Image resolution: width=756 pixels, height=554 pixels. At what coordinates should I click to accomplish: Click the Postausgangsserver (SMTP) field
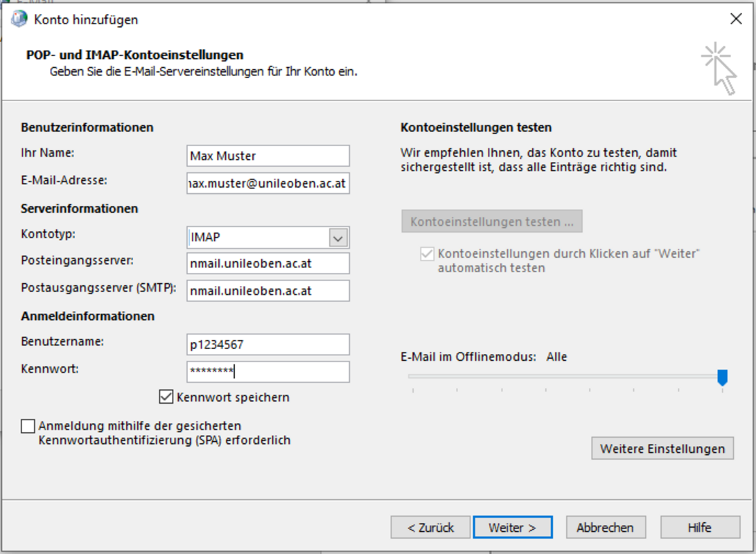[268, 291]
